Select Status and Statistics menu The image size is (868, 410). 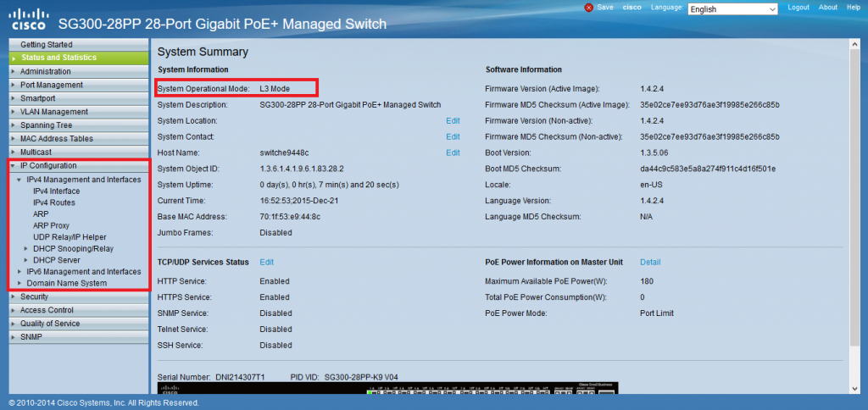coord(79,58)
